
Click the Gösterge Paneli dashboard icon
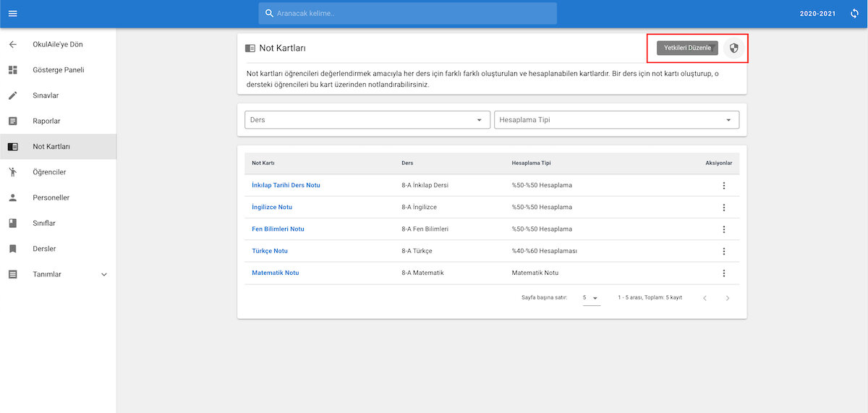click(12, 70)
